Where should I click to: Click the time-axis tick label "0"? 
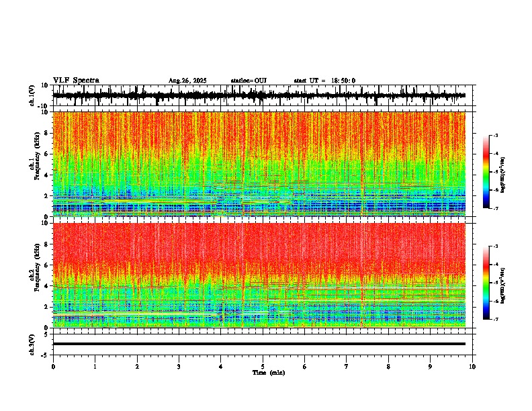pos(53,367)
